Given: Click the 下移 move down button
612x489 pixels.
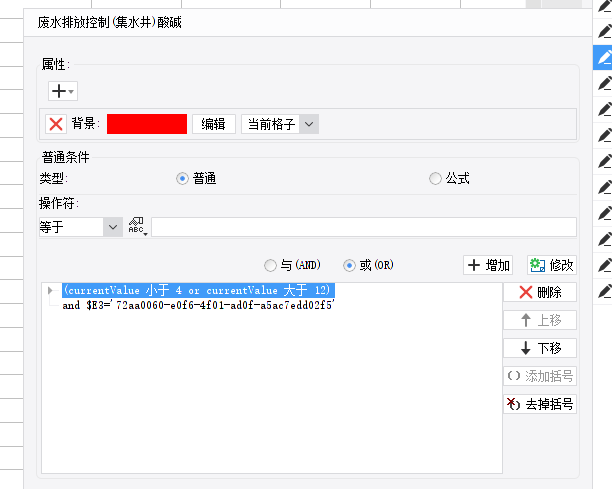Looking at the screenshot, I should tap(540, 348).
